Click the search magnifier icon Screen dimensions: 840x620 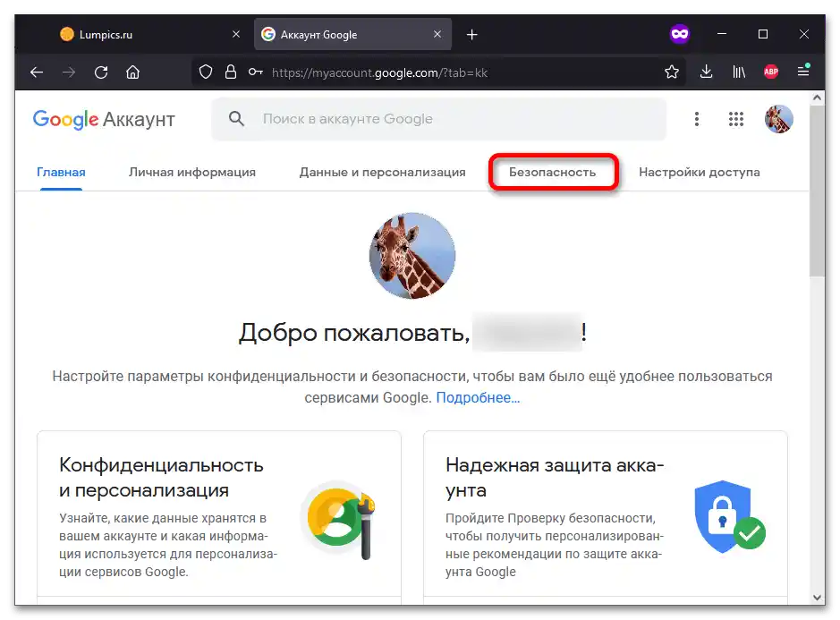click(x=236, y=118)
